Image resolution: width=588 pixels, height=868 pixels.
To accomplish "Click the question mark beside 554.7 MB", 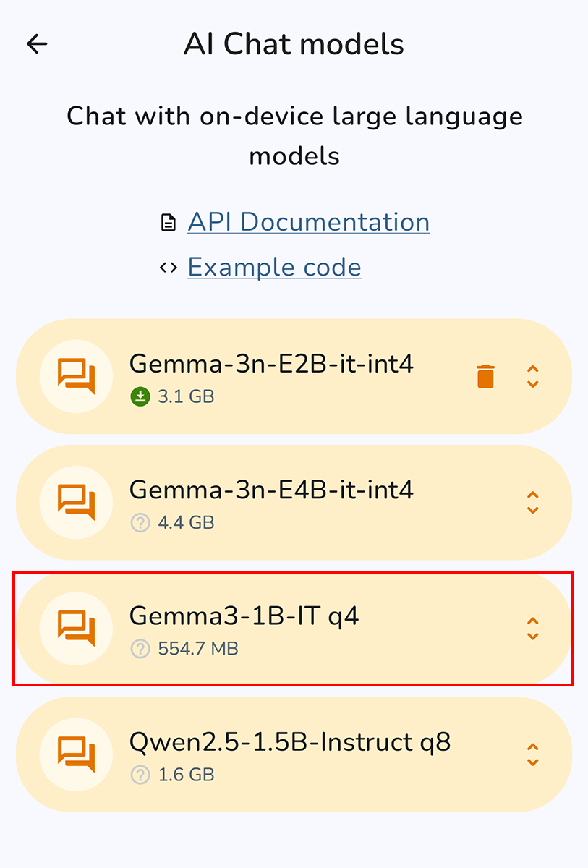I will tap(140, 649).
